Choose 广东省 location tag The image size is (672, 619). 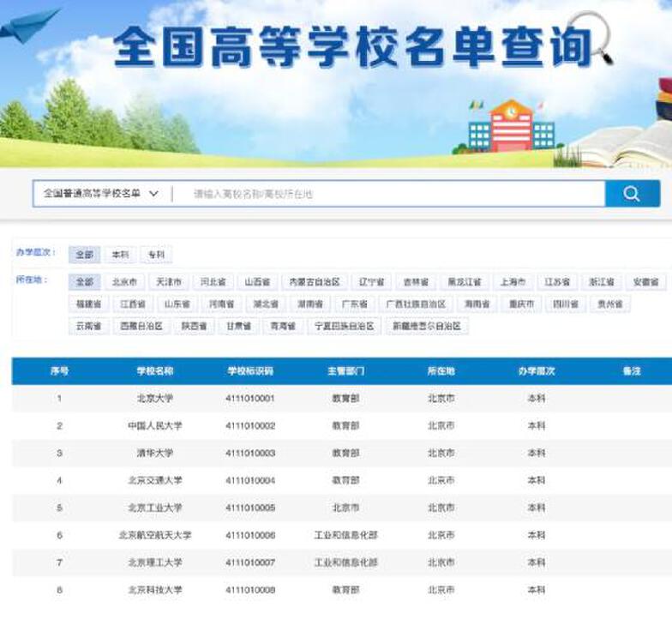[355, 304]
